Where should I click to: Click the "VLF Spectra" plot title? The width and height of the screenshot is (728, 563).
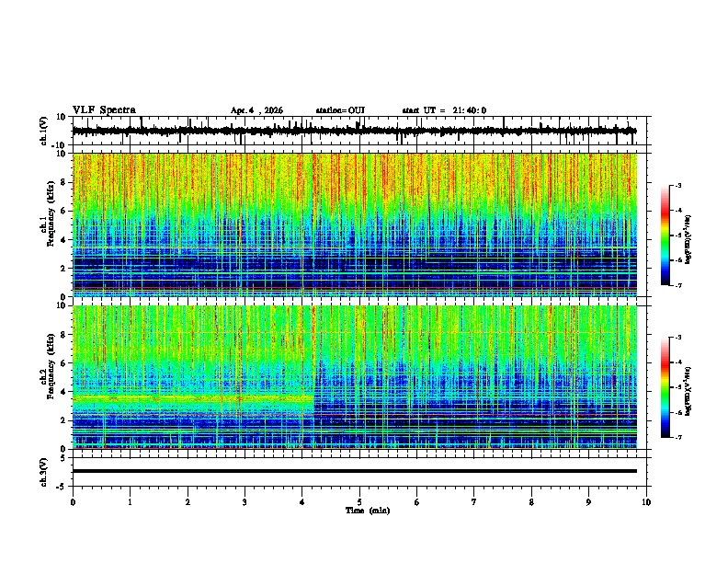104,110
